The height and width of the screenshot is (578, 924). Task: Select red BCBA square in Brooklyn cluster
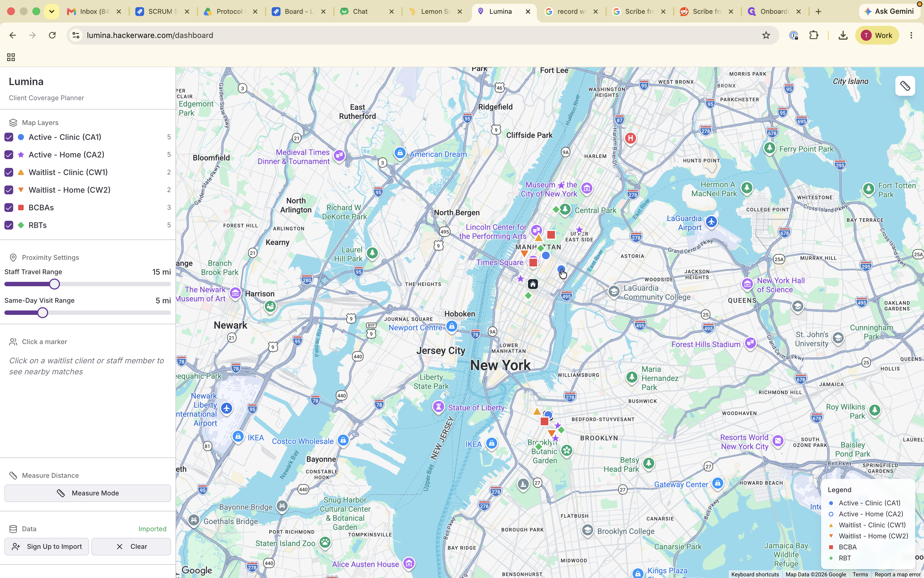[x=544, y=421]
